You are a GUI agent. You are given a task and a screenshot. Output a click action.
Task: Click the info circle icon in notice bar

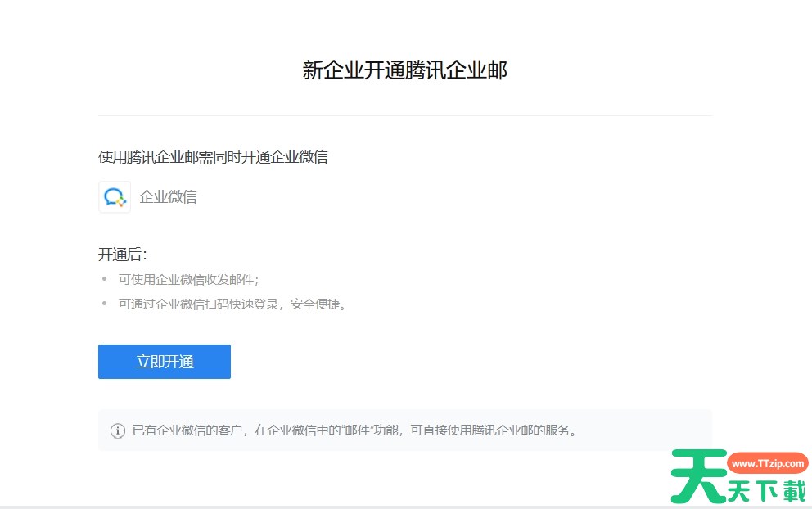(118, 430)
